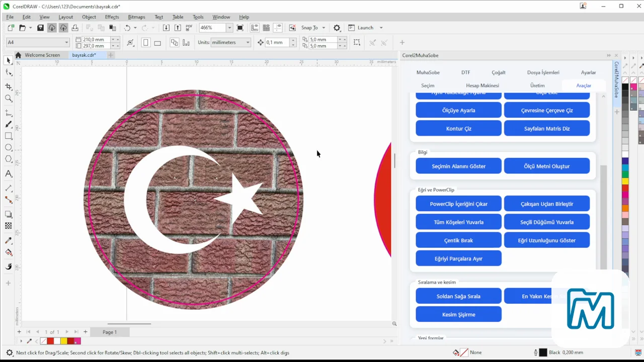Toggle show rulers button
This screenshot has height=362, width=644.
[x=255, y=28]
